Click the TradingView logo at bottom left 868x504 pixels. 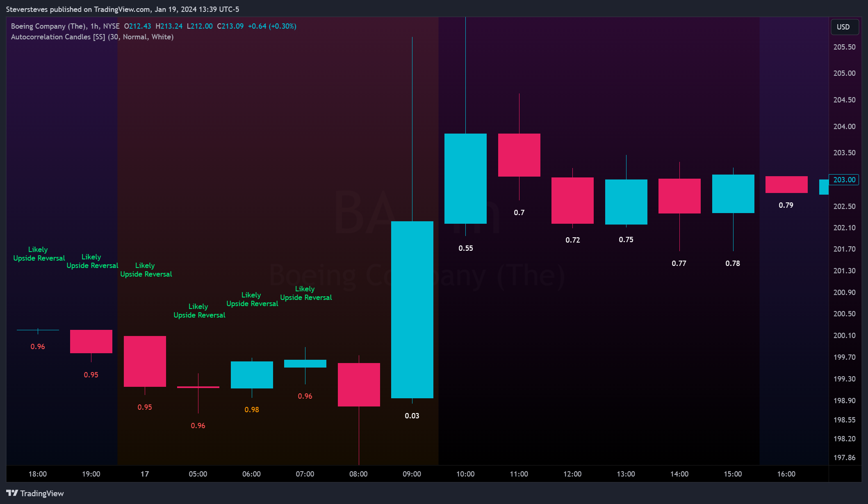[x=35, y=493]
